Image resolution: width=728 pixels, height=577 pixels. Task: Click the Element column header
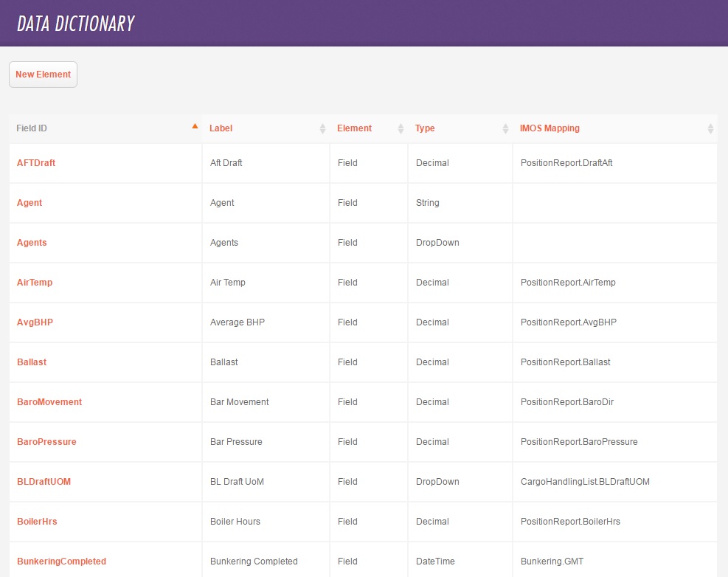(x=354, y=128)
